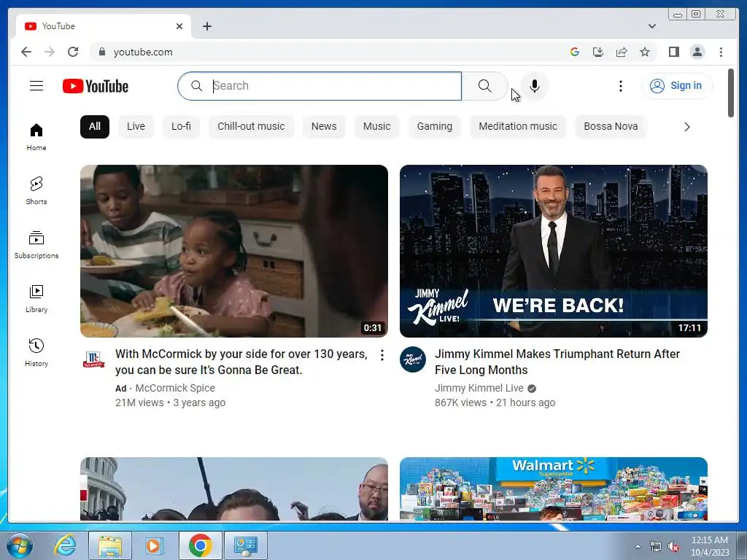Open a new browser tab

206,26
